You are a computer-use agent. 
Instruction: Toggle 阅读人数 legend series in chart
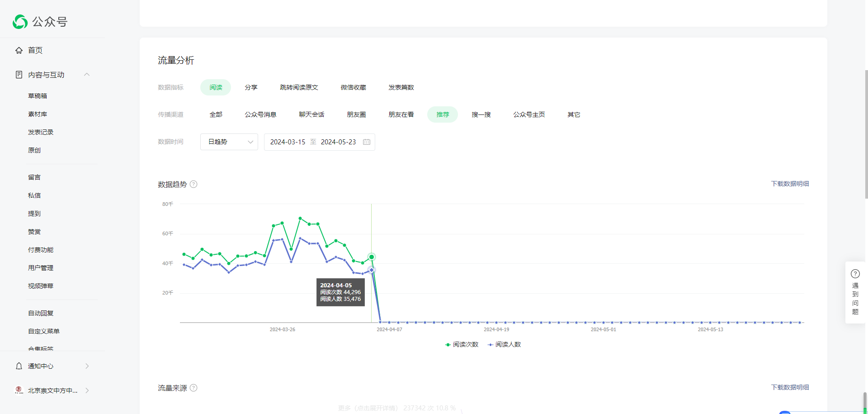pyautogui.click(x=504, y=344)
